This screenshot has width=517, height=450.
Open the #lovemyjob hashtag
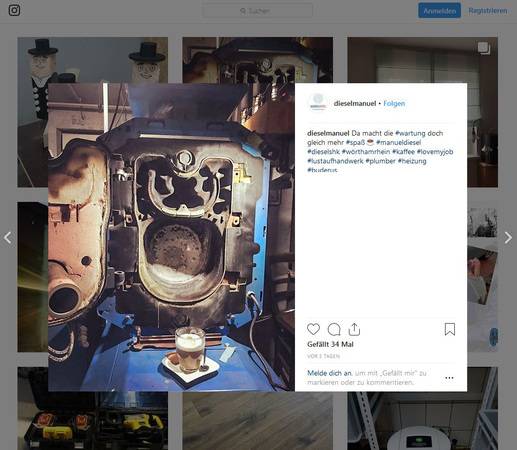tap(435, 152)
